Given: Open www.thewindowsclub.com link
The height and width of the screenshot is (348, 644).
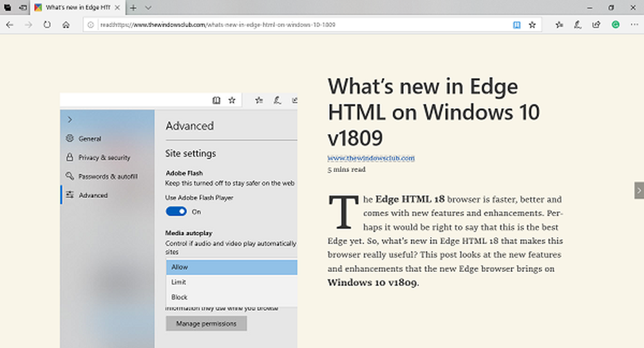Looking at the screenshot, I should 371,158.
